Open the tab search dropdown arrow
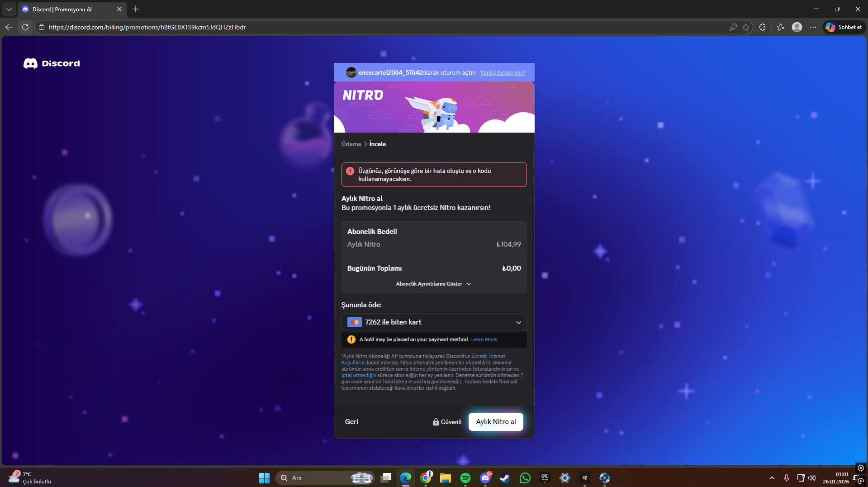The height and width of the screenshot is (487, 868). point(9,9)
